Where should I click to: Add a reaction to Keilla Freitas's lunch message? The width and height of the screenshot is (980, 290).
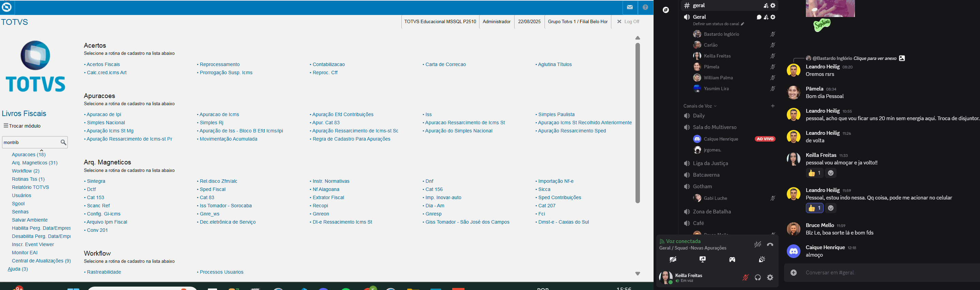pos(831,173)
